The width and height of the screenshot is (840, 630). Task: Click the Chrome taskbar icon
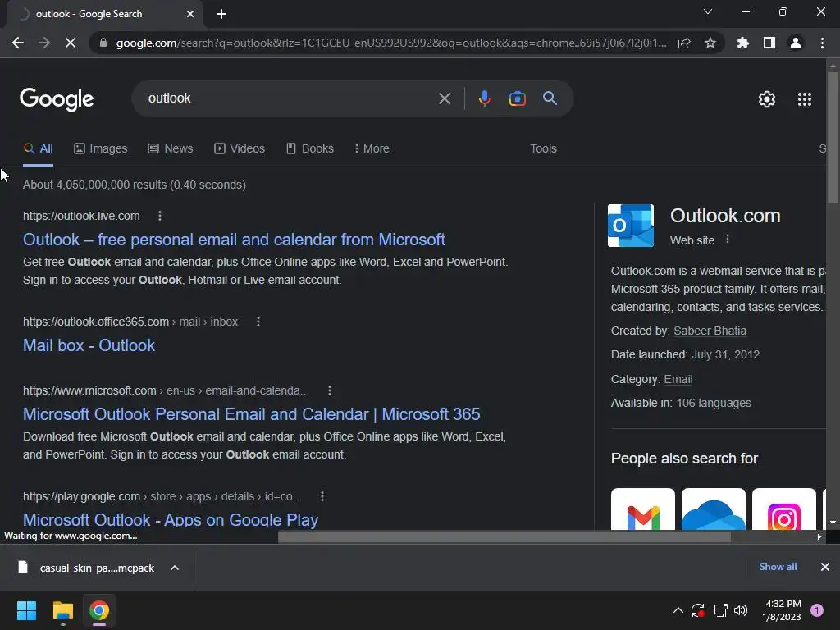[x=99, y=610]
